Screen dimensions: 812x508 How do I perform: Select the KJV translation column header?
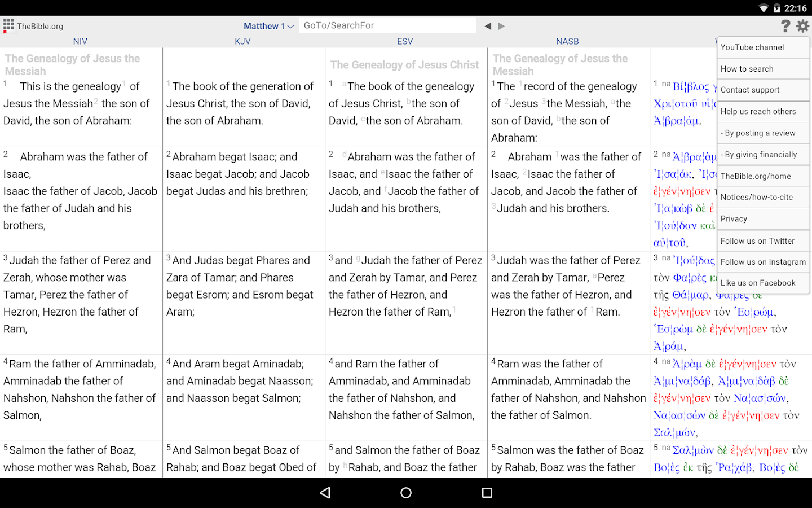coord(242,41)
